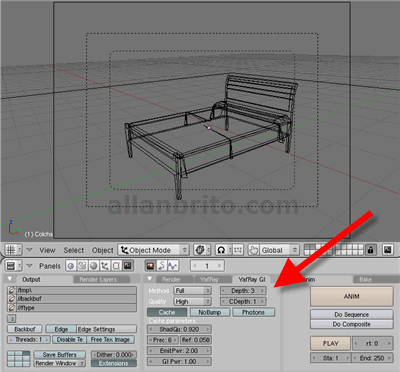Switch to the Shading context sphere icon
400x372 pixels.
(94, 266)
